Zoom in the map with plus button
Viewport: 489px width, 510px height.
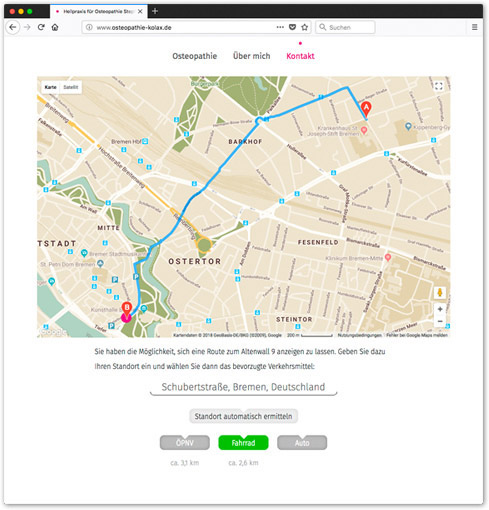(440, 309)
